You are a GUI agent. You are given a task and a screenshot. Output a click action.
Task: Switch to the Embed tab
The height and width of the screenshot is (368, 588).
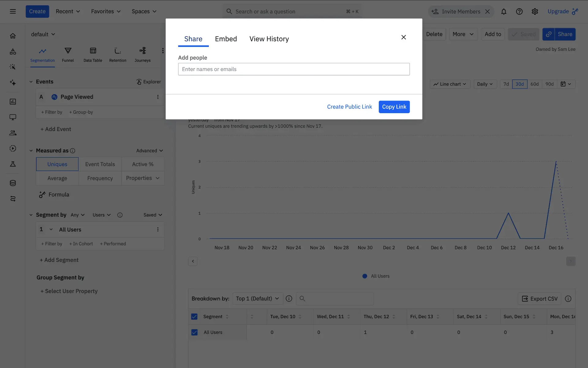pyautogui.click(x=226, y=39)
